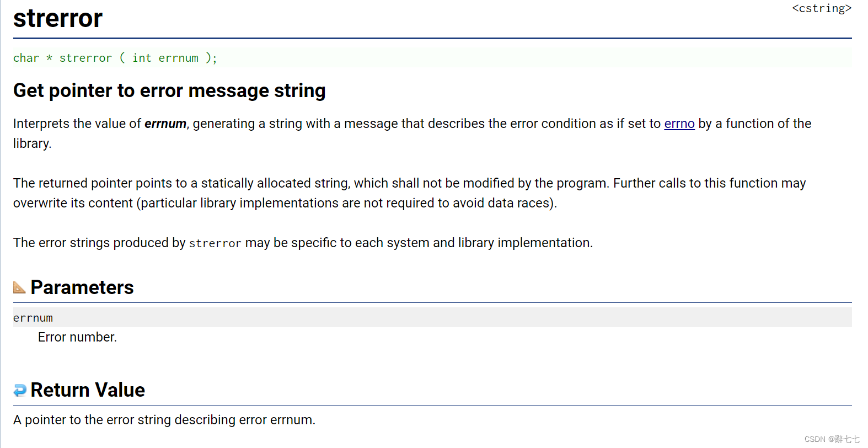This screenshot has width=868, height=448.
Task: Select the 'Get pointer to error message string' heading
Action: coord(169,90)
